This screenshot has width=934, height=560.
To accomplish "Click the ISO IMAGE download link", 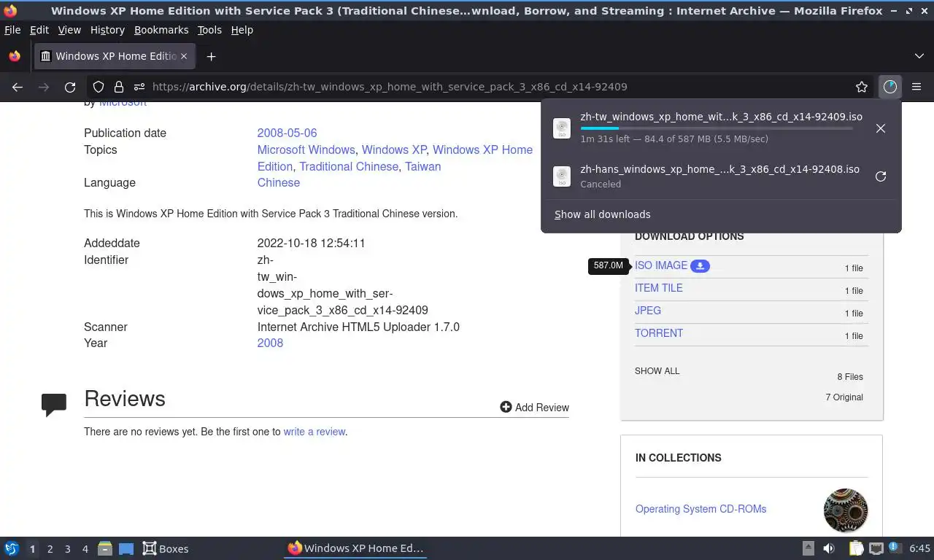I will [x=661, y=265].
